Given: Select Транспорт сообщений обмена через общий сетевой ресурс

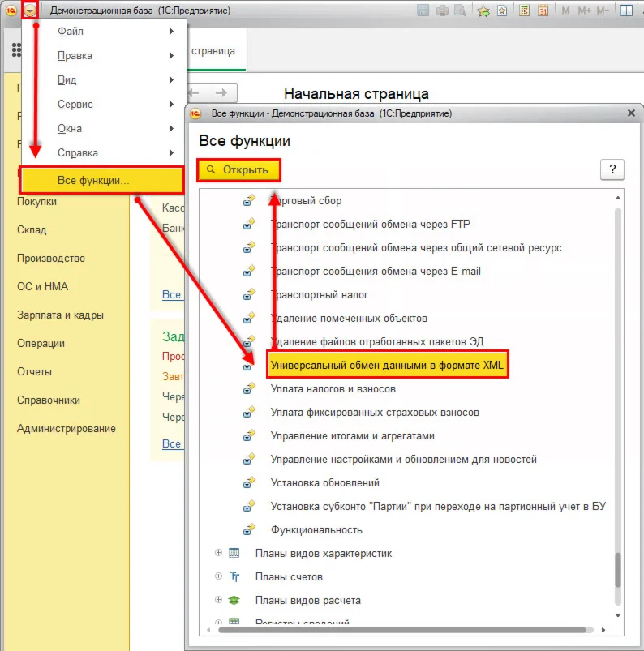Looking at the screenshot, I should 416,248.
